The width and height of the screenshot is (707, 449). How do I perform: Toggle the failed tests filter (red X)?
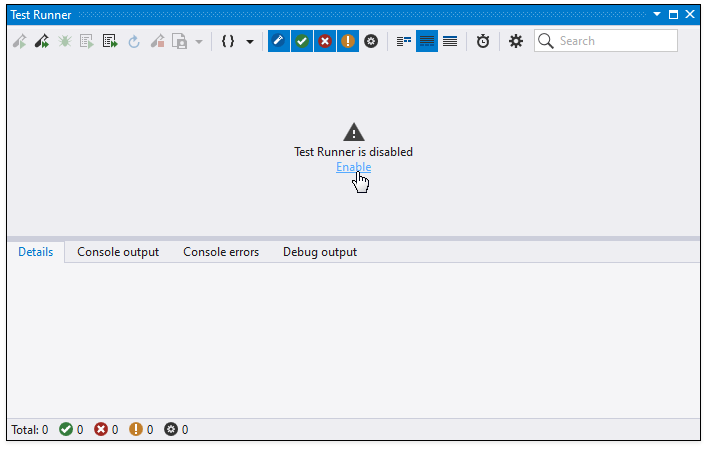point(325,41)
